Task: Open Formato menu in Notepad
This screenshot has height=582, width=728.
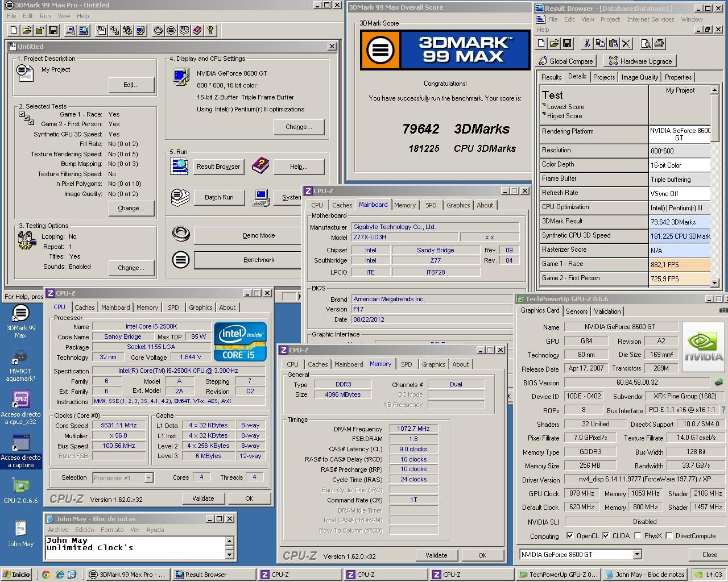Action: click(112, 530)
